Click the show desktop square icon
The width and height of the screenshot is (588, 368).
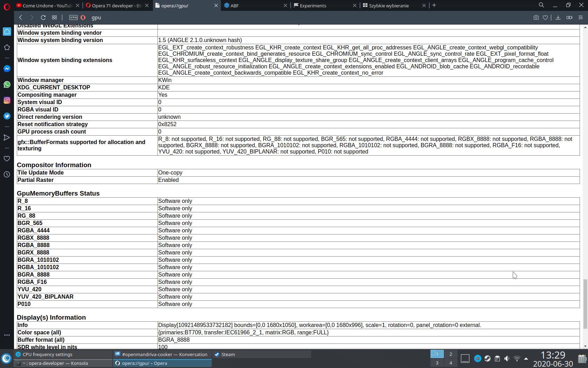(465, 359)
